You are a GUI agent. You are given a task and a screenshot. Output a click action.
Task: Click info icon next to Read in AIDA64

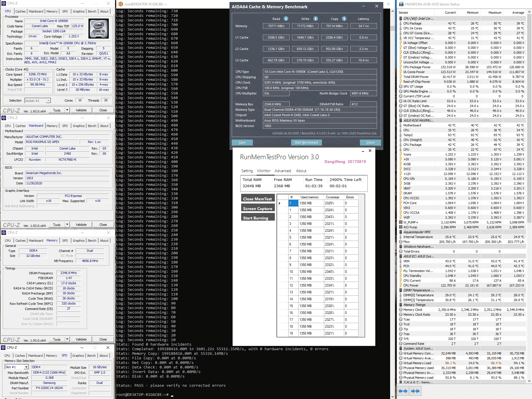click(286, 19)
